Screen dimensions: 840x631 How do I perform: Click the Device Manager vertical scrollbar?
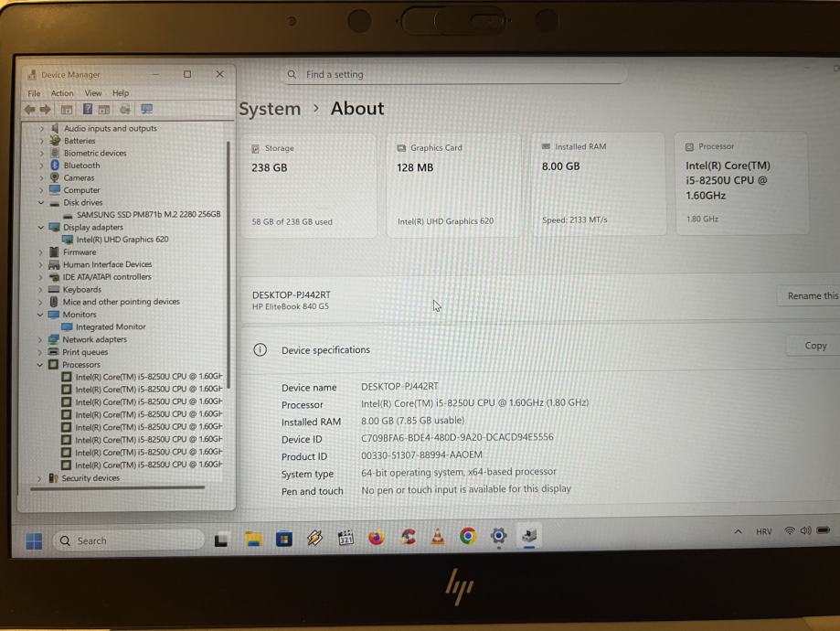pos(229,265)
